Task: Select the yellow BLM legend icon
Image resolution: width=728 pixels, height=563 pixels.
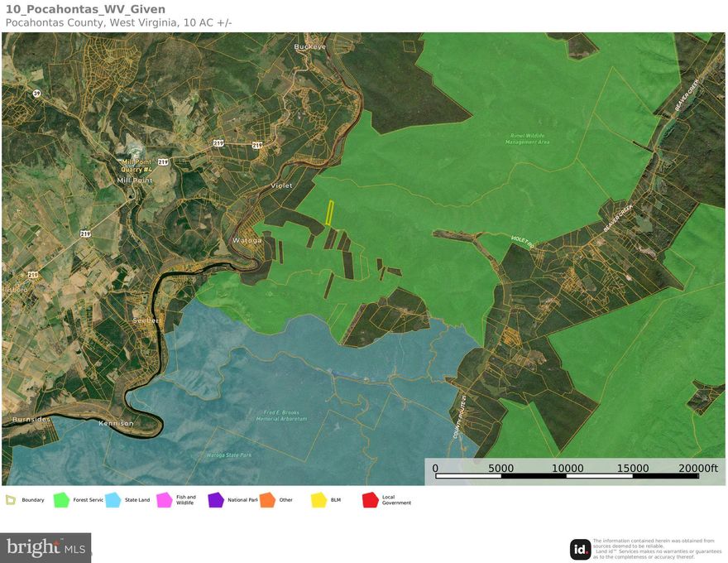Action: click(318, 500)
